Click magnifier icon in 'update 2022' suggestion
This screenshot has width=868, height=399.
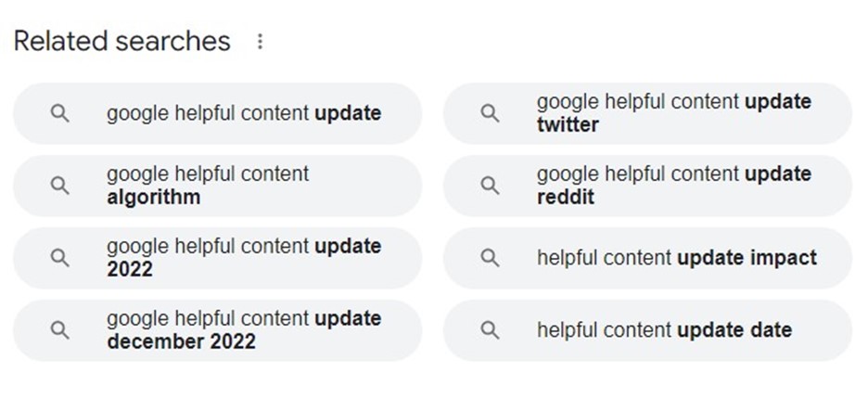[59, 258]
